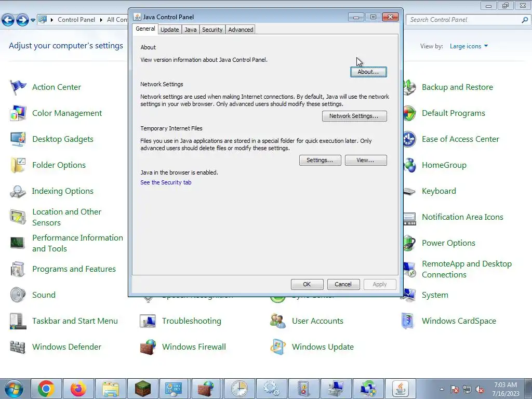The width and height of the screenshot is (532, 399).
Task: Cancel the Java Control Panel dialog
Action: coord(343,284)
